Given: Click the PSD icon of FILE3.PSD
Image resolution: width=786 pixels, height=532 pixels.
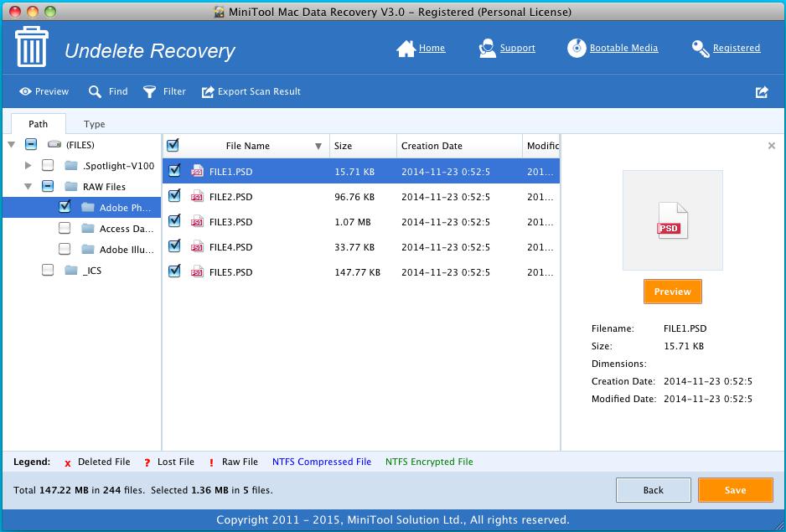Looking at the screenshot, I should coord(197,221).
